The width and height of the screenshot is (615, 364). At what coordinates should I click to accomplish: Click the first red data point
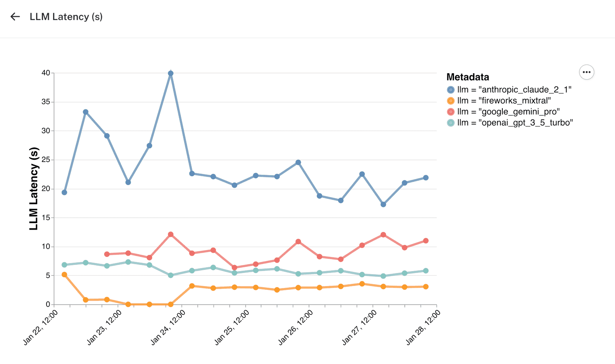[107, 254]
